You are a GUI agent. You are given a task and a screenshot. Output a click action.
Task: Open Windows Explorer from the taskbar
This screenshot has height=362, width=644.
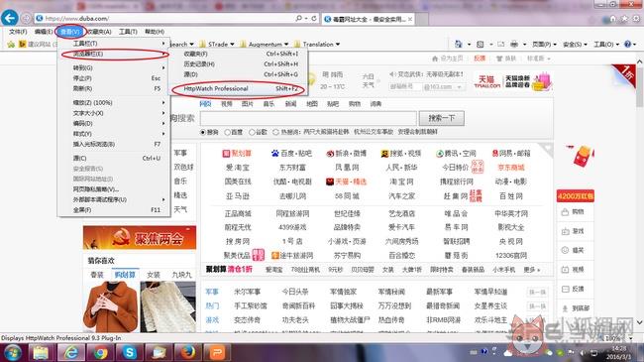coord(41,353)
